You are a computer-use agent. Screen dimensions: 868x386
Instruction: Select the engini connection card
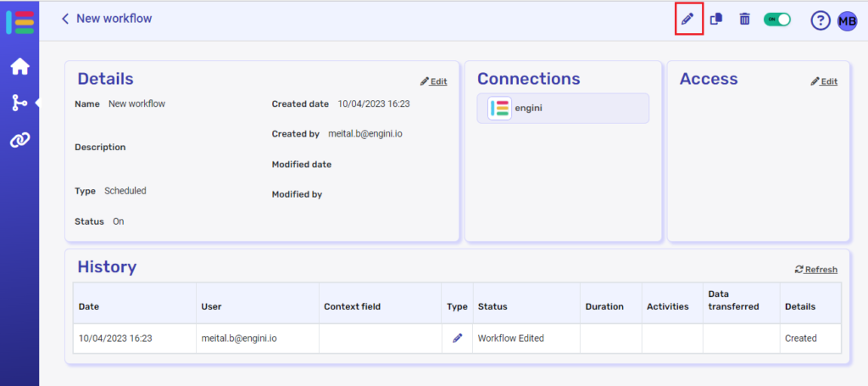tap(563, 109)
